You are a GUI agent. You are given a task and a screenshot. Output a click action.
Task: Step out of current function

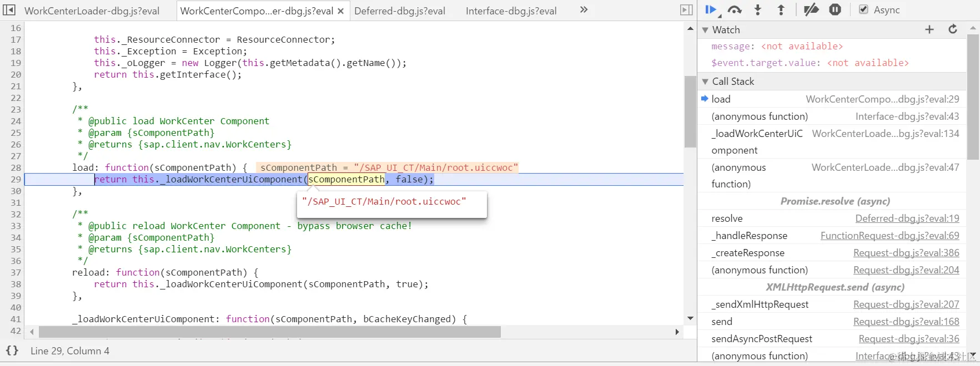click(x=781, y=9)
